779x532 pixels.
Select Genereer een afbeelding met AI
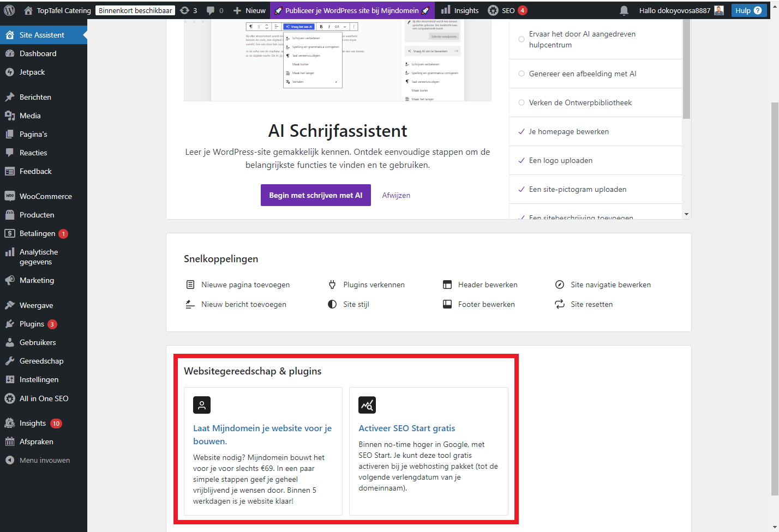coord(596,74)
